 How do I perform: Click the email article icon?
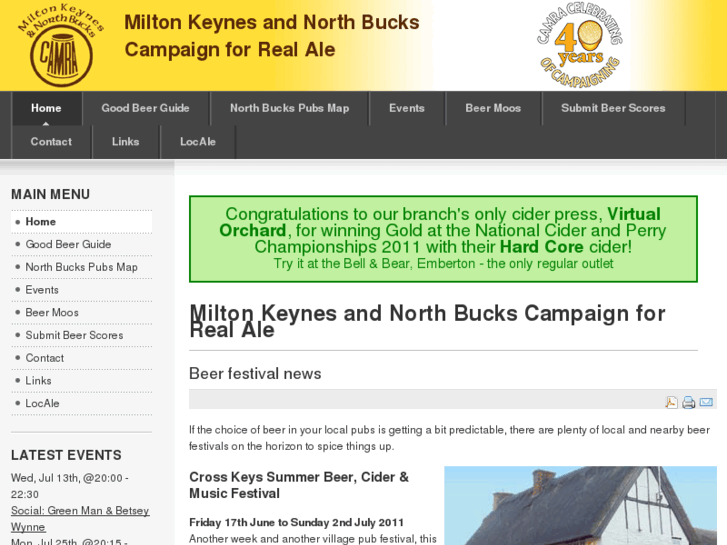point(706,402)
